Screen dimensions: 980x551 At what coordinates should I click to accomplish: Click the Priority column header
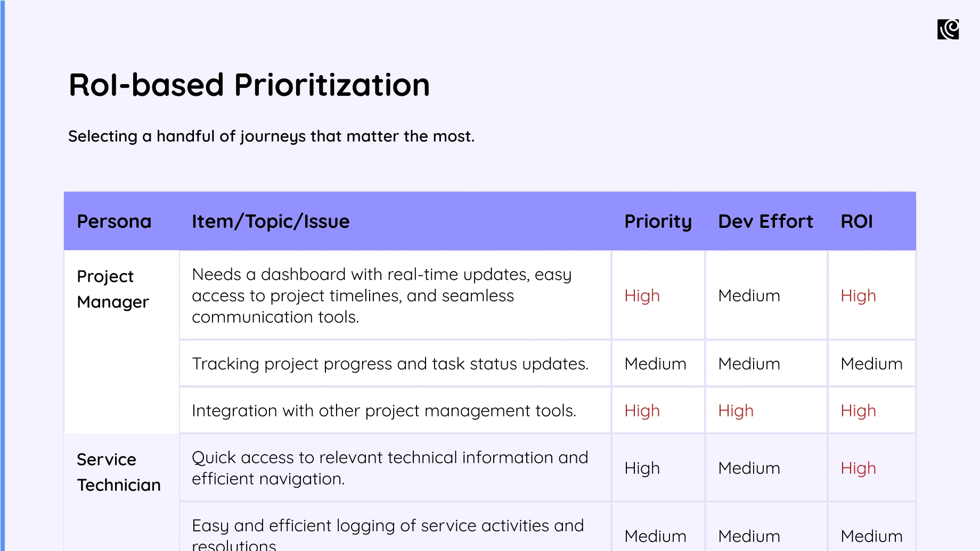658,222
